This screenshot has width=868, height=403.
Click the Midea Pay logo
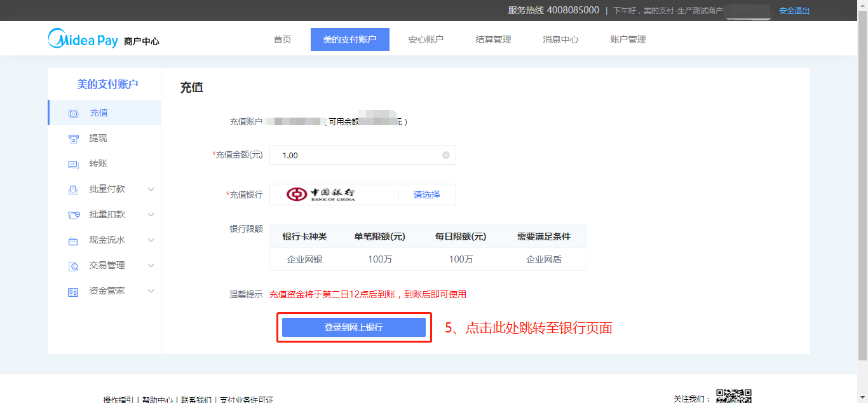pyautogui.click(x=83, y=39)
